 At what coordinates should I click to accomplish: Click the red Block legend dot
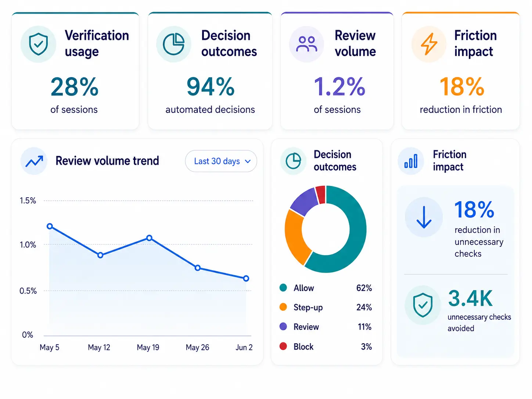pyautogui.click(x=283, y=346)
